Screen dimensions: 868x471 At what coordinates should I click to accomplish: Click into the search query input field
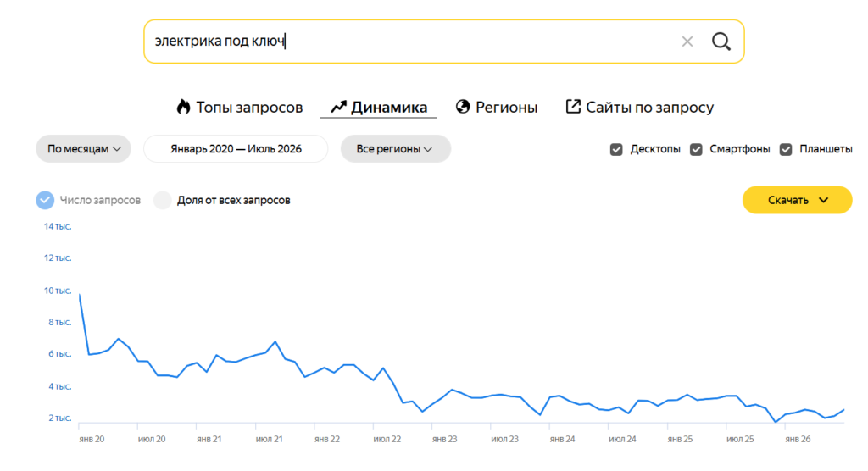click(409, 42)
